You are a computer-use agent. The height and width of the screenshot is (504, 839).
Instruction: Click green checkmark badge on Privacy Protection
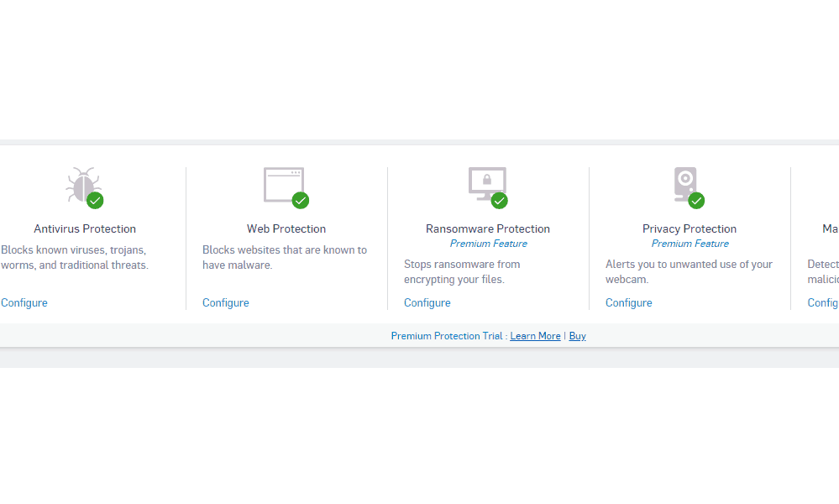tap(696, 201)
